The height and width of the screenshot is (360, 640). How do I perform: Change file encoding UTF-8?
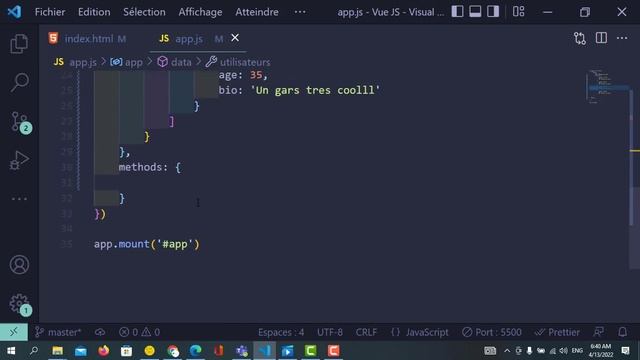[x=330, y=332]
